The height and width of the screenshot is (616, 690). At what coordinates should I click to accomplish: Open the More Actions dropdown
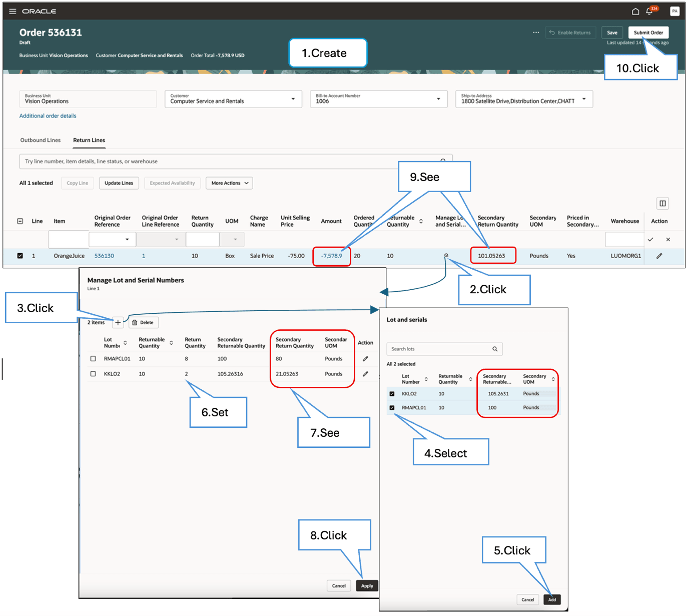(x=229, y=183)
